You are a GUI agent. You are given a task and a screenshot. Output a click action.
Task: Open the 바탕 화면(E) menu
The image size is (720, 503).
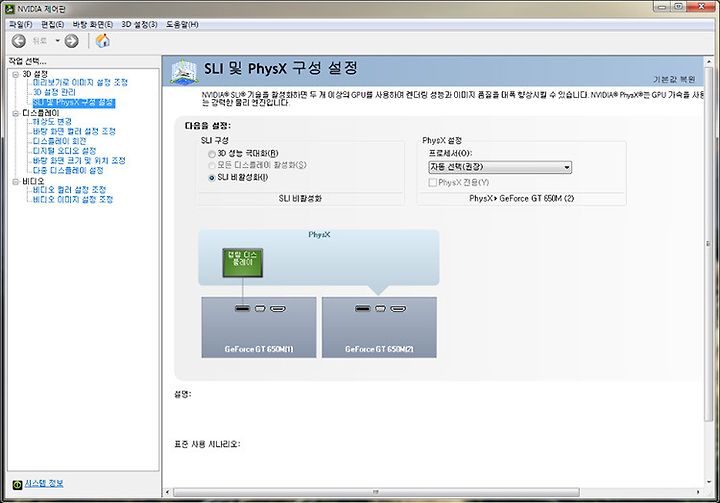[x=93, y=24]
